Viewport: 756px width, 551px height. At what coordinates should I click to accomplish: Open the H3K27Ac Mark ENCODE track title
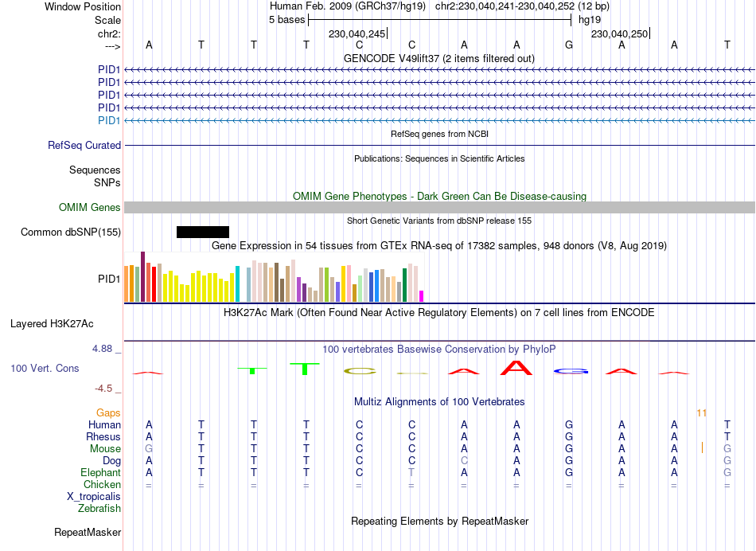click(x=439, y=312)
